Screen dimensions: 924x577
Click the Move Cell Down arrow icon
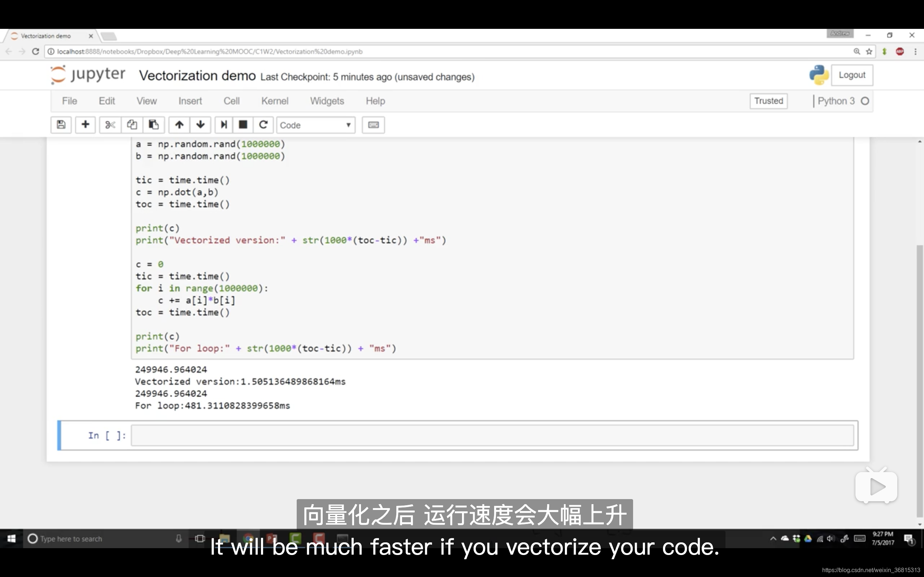tap(200, 125)
